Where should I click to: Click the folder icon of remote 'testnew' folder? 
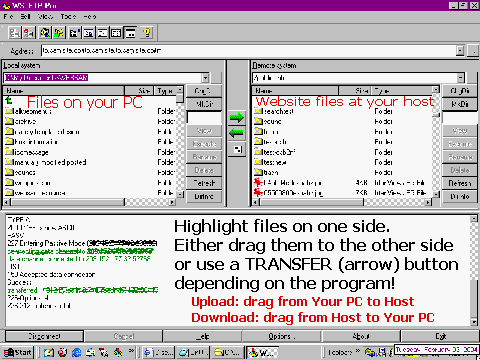(258, 162)
